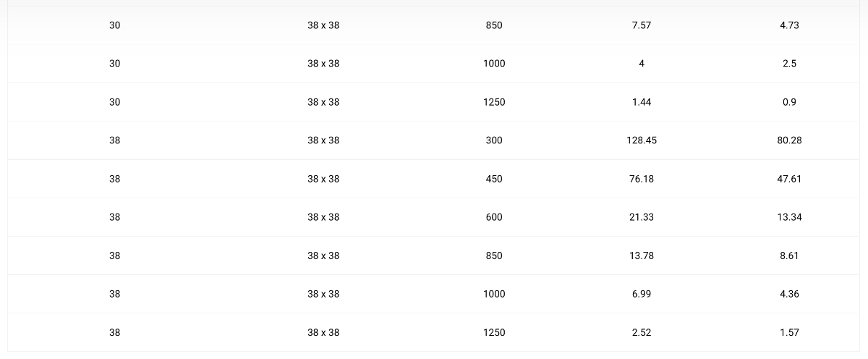
Task: Click the 7.57 value cell
Action: pos(641,25)
